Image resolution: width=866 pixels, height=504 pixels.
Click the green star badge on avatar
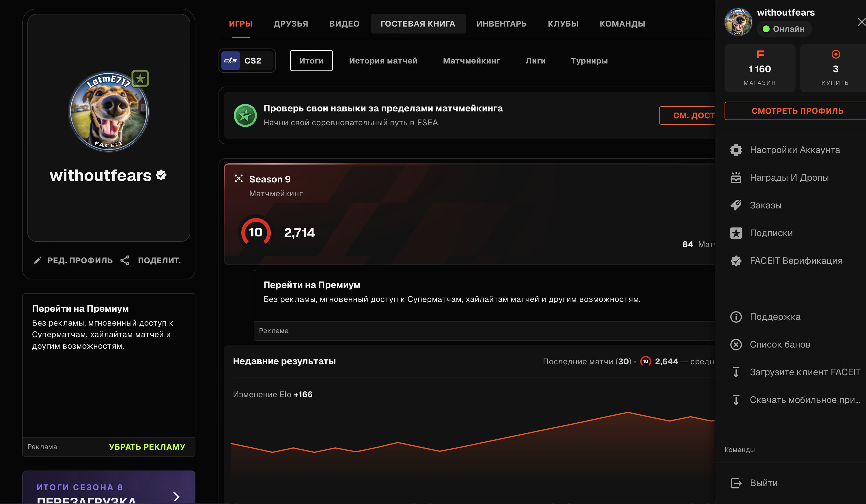tap(140, 79)
